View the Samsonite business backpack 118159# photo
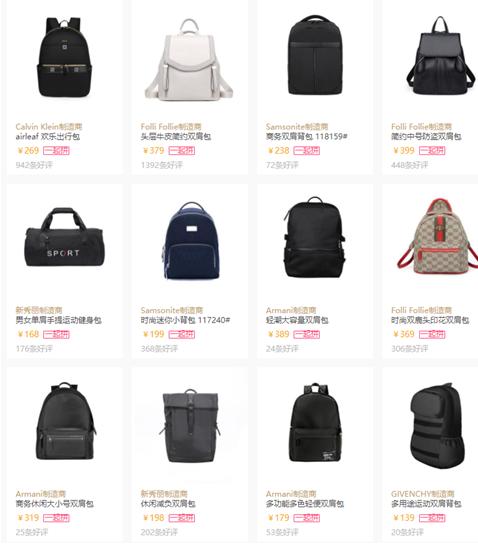 point(315,55)
